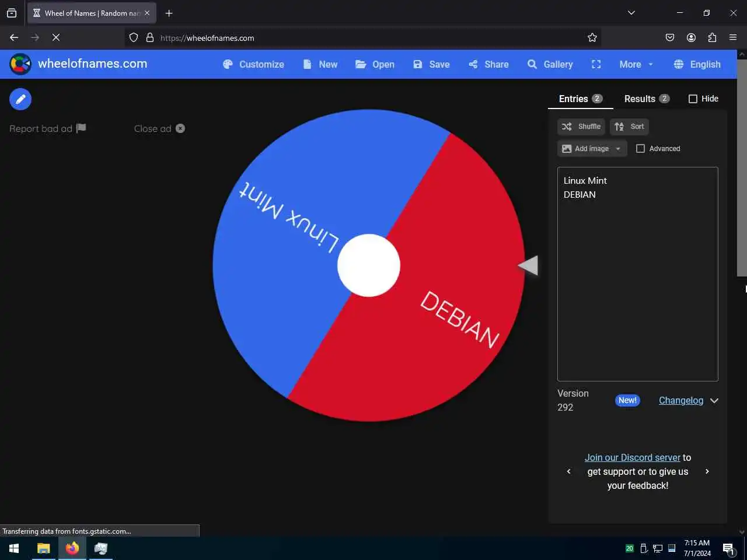Open the third taskbar application icon
Viewport: 747px width, 560px height.
pyautogui.click(x=101, y=548)
